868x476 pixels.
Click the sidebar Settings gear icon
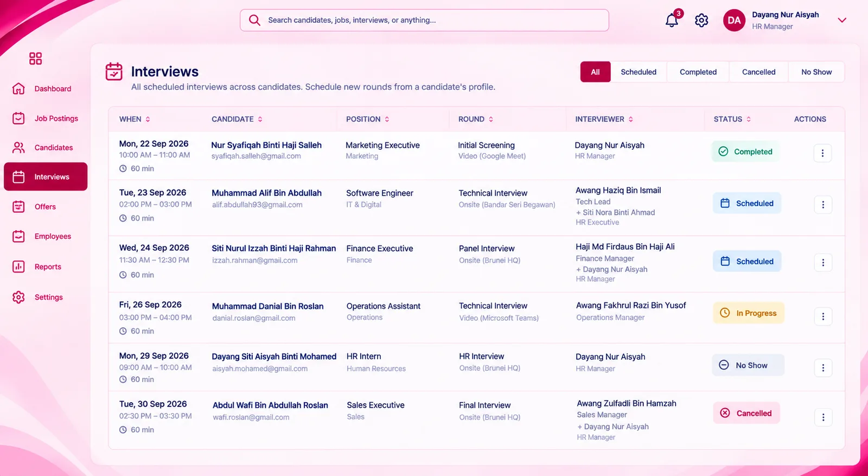pos(18,297)
